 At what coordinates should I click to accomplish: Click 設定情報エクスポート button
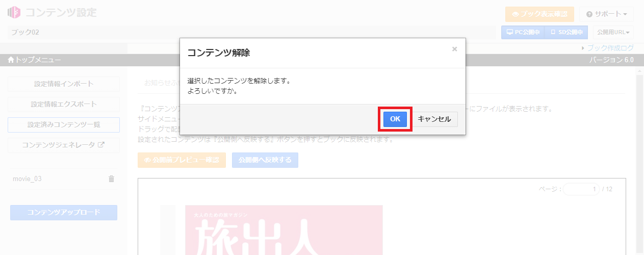coord(64,105)
